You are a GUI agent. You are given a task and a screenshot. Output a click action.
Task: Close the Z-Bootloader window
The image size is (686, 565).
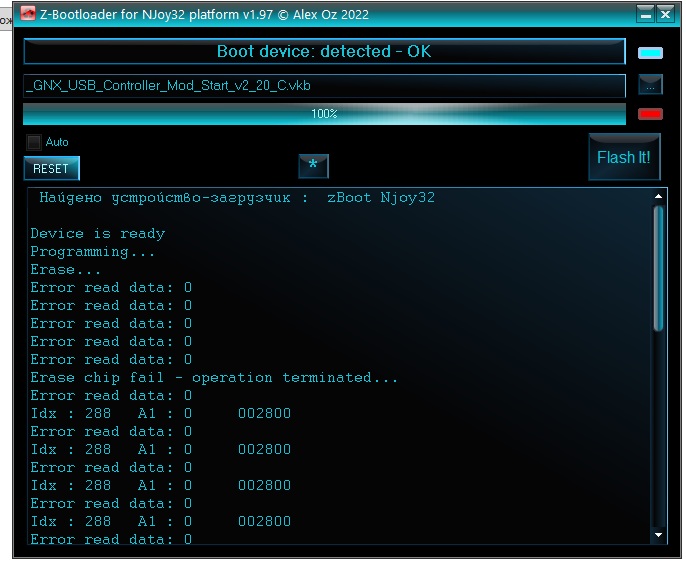pos(664,14)
